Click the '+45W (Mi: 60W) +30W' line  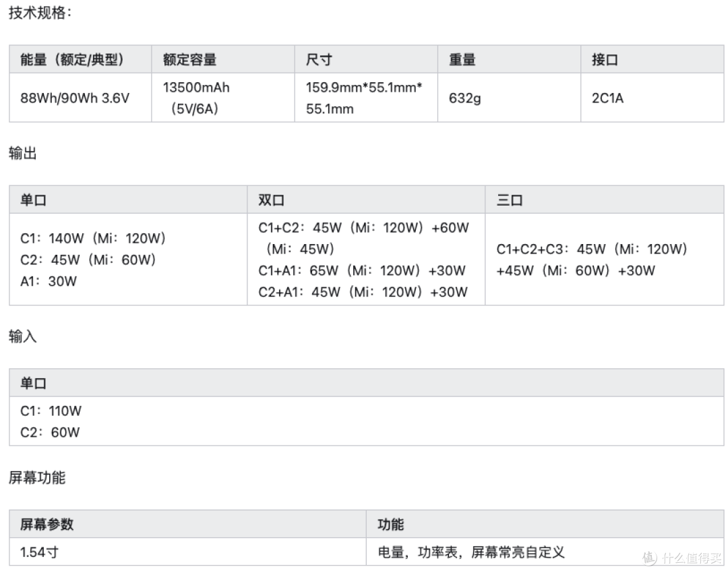click(x=576, y=270)
